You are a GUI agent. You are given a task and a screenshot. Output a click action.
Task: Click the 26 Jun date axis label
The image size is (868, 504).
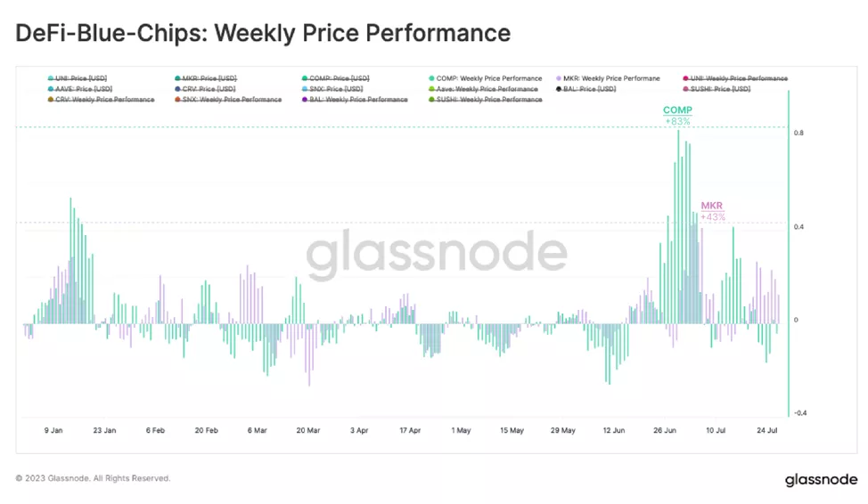tap(669, 430)
